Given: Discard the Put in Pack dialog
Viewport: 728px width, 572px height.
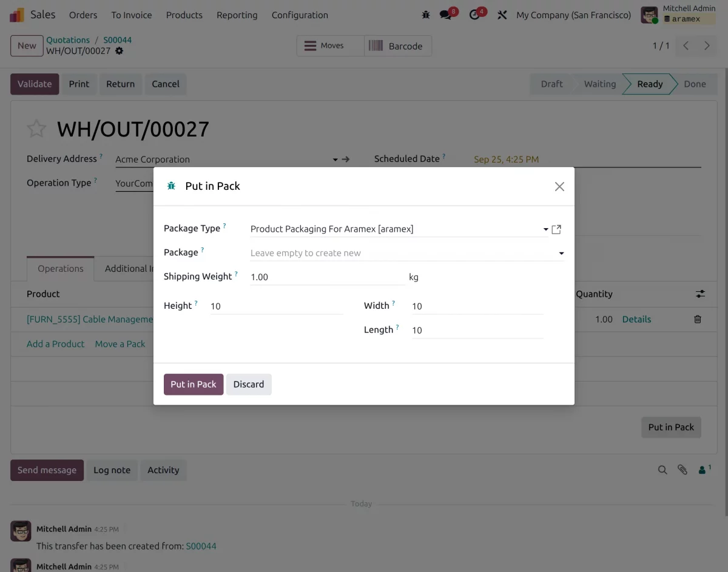Looking at the screenshot, I should click(249, 385).
